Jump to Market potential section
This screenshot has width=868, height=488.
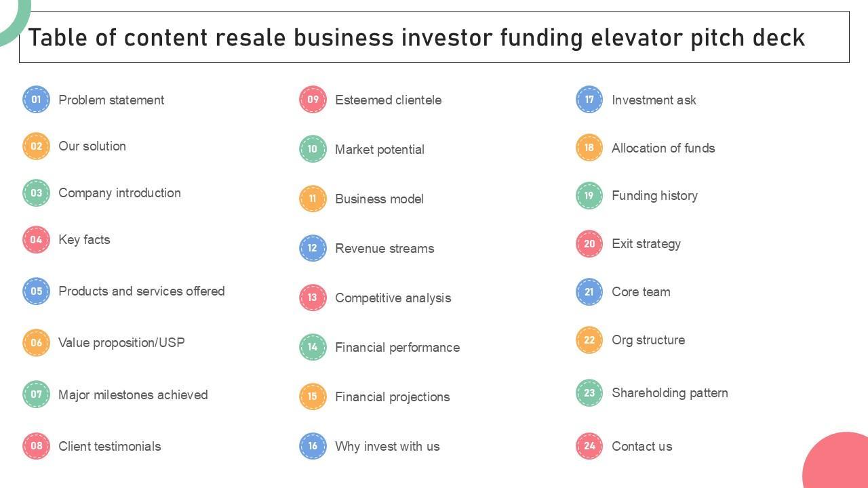pos(379,150)
